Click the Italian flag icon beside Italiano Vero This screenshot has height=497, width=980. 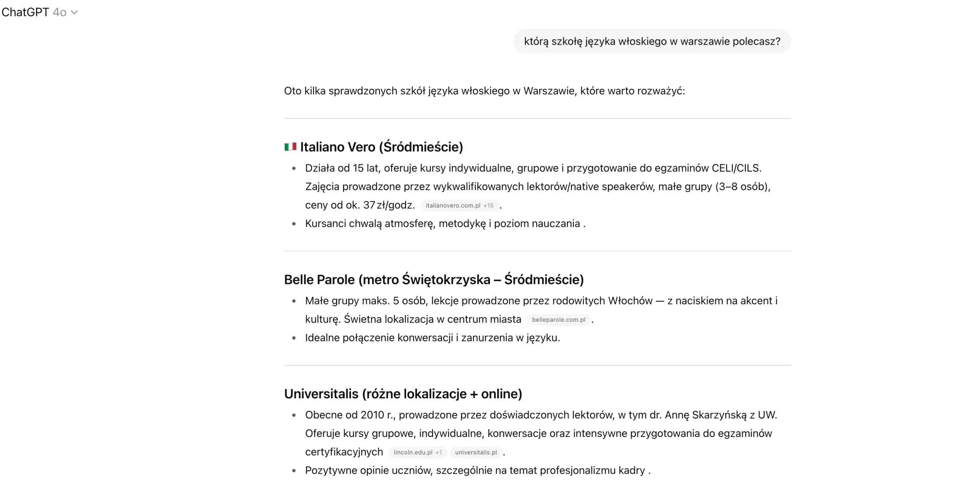290,147
